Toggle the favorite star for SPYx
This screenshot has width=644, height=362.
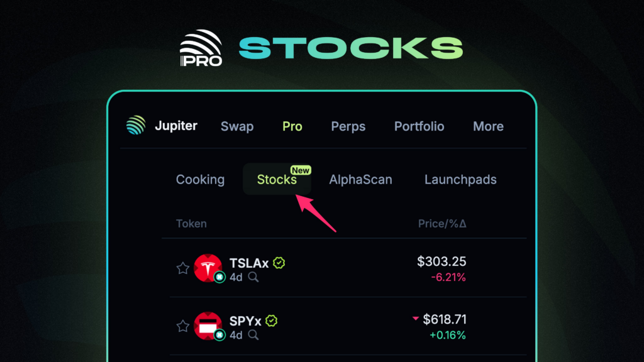point(183,326)
